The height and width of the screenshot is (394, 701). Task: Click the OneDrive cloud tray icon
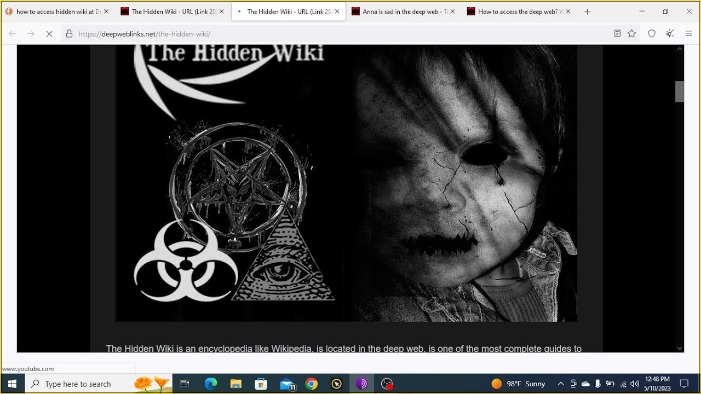click(x=585, y=384)
